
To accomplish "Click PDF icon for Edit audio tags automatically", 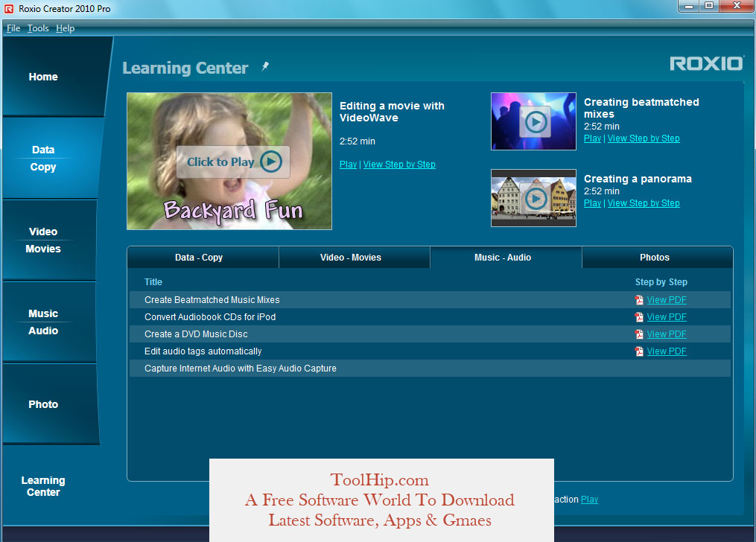I will pos(639,351).
